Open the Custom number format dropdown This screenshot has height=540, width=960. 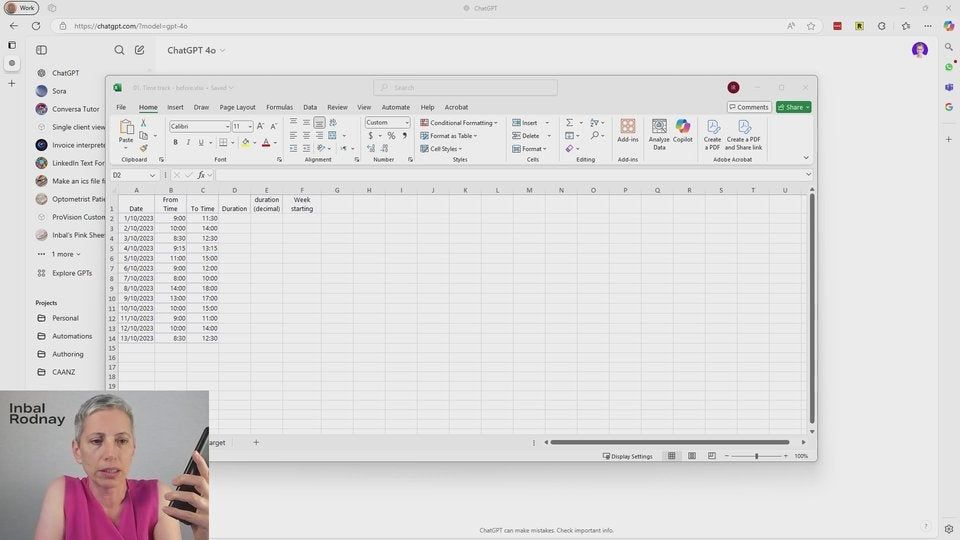[x=407, y=122]
